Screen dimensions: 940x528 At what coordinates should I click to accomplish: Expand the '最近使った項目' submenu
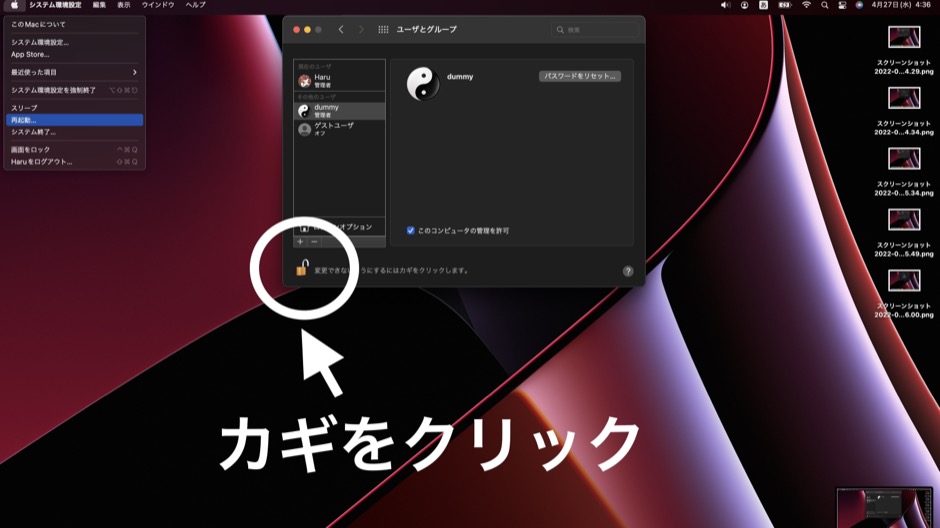pos(74,72)
